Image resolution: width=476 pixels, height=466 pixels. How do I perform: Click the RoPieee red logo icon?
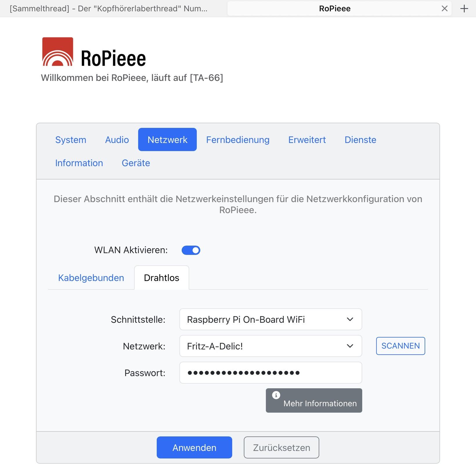click(57, 52)
